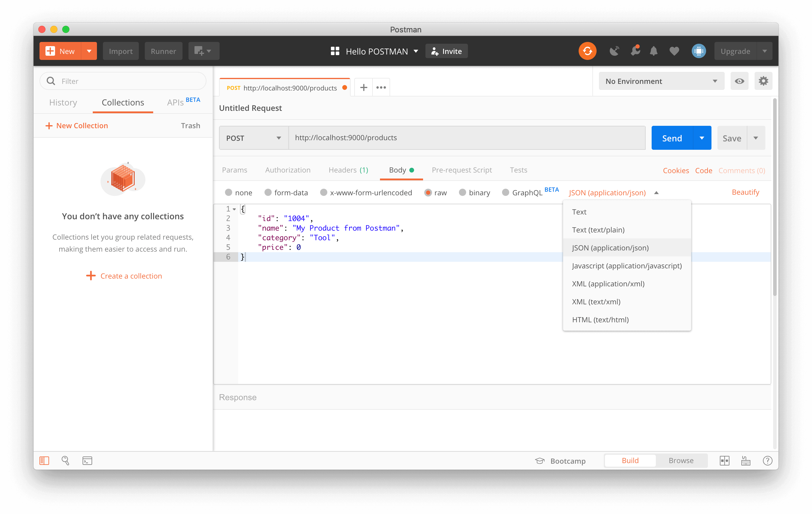
Task: Switch to the Authorization tab
Action: [288, 170]
